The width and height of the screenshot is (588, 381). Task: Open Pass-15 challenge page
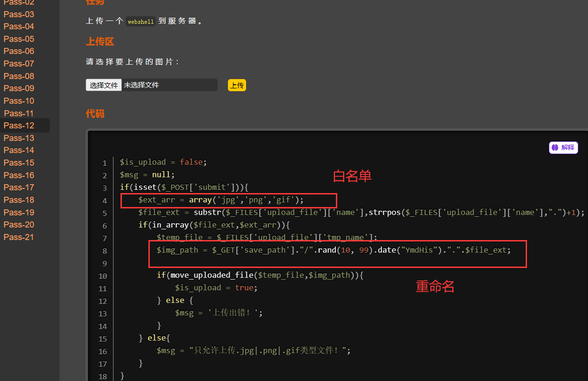19,163
